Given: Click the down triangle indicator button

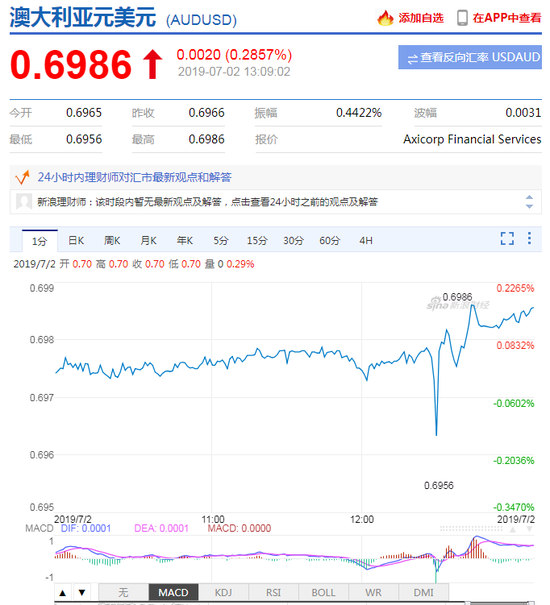Looking at the screenshot, I should (82, 593).
